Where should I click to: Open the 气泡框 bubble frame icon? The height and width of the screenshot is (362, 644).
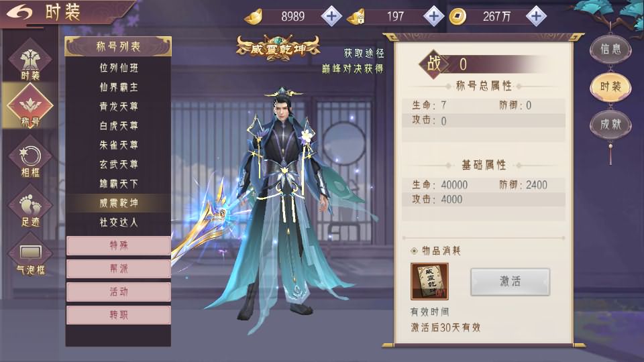(30, 255)
